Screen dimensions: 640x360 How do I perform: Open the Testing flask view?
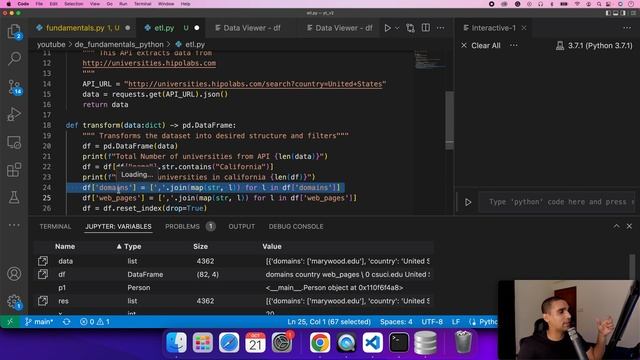pyautogui.click(x=14, y=198)
